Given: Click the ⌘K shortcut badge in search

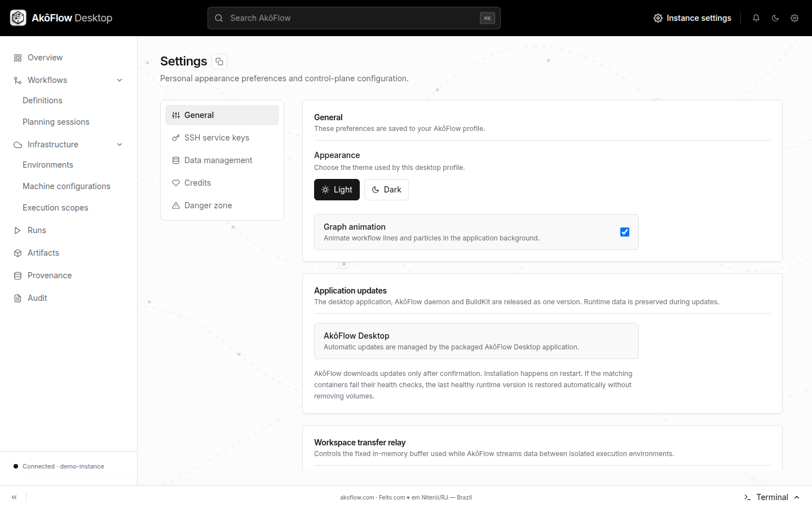Looking at the screenshot, I should pyautogui.click(x=487, y=18).
